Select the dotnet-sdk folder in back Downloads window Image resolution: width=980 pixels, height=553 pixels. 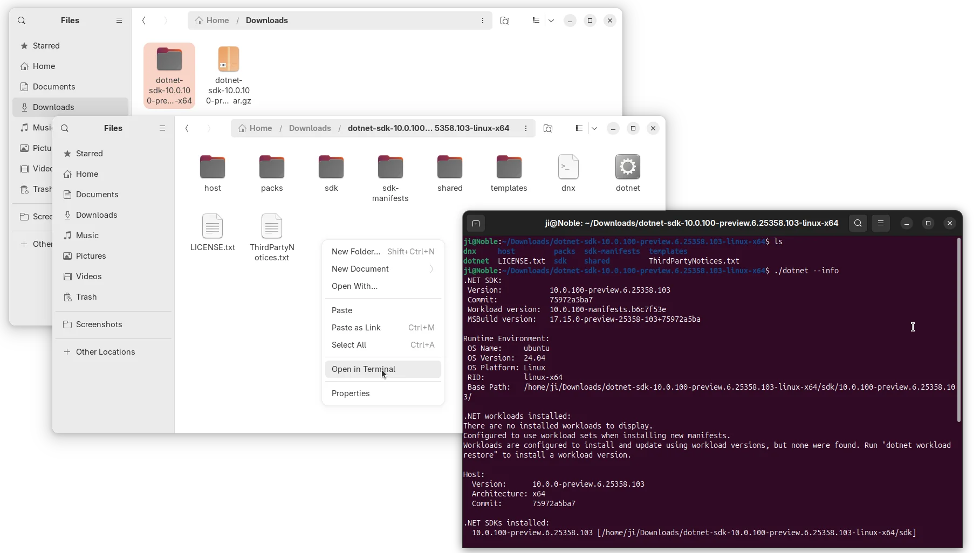(169, 76)
